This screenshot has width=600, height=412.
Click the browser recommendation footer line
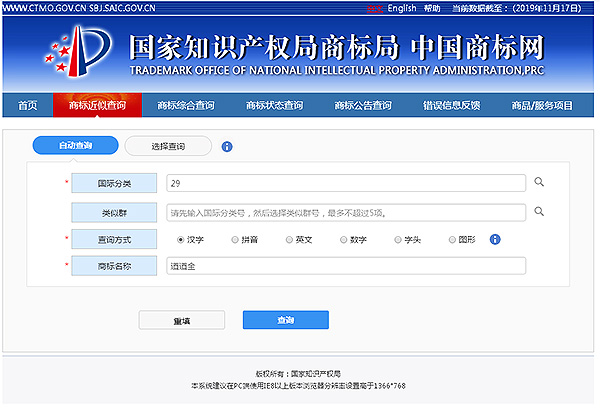(298, 386)
